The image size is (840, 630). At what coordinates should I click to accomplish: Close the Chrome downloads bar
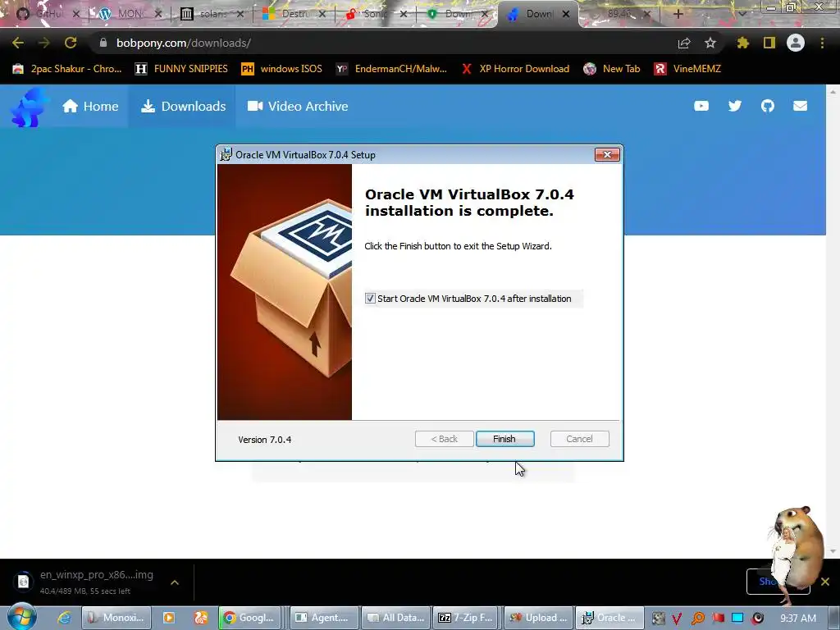coord(825,582)
